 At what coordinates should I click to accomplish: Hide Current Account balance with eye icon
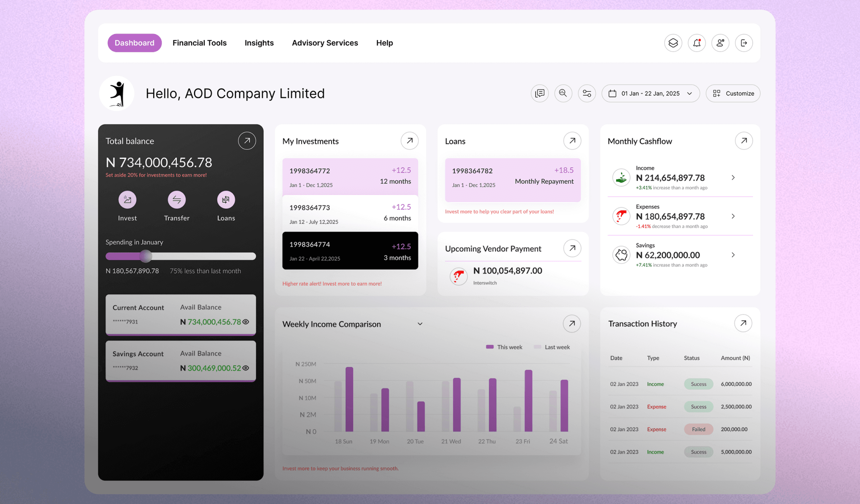click(x=246, y=322)
